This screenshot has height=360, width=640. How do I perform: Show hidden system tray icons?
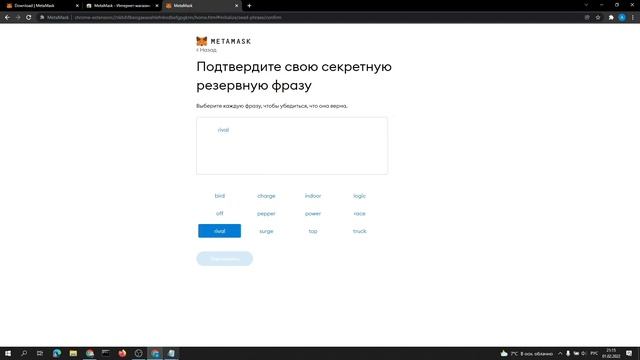[560, 353]
